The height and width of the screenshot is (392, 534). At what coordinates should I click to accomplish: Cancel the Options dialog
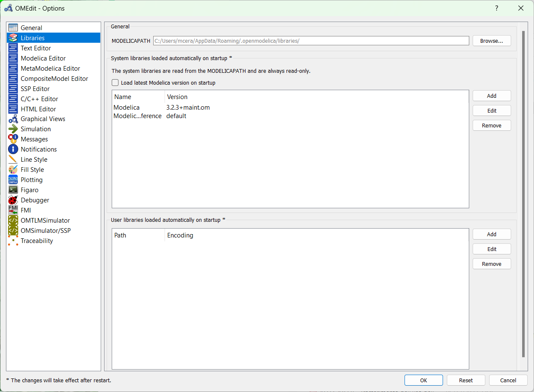tap(508, 380)
